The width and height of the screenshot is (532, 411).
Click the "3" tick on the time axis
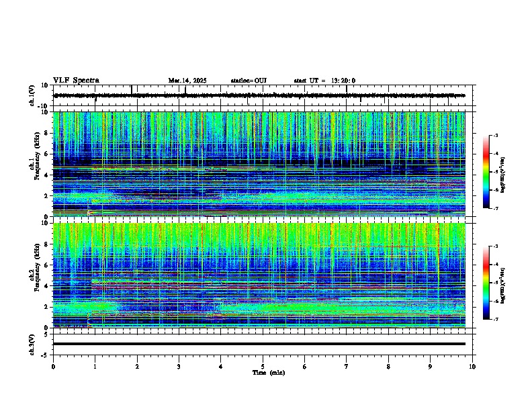[179, 367]
